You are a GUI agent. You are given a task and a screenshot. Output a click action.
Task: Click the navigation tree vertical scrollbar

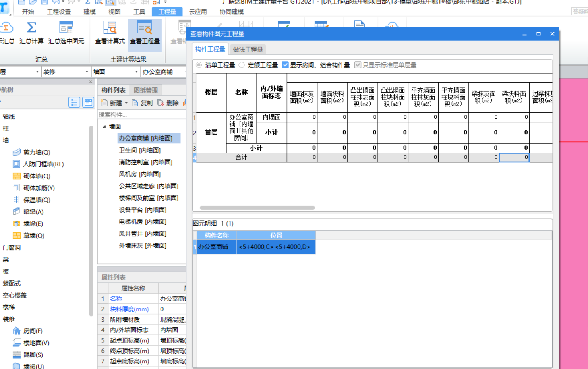pyautogui.click(x=91, y=220)
